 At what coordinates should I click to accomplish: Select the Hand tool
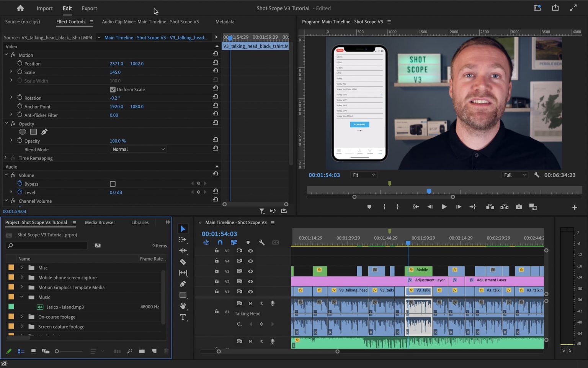[183, 306]
